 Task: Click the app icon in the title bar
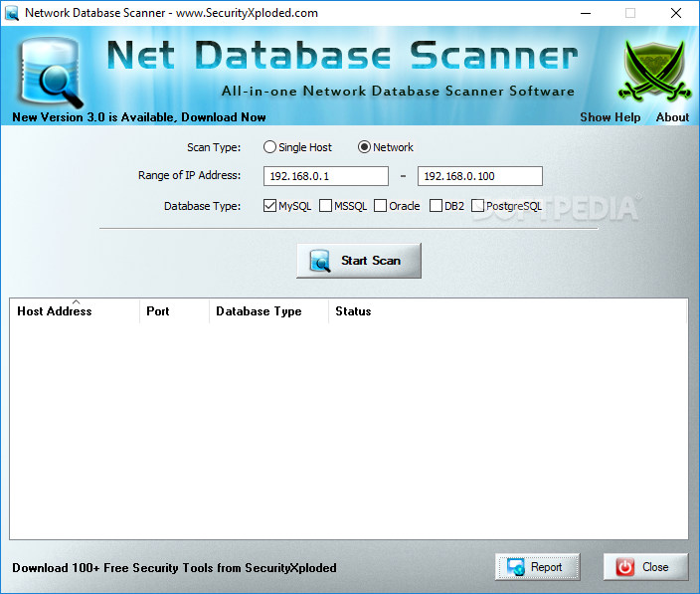pyautogui.click(x=11, y=13)
